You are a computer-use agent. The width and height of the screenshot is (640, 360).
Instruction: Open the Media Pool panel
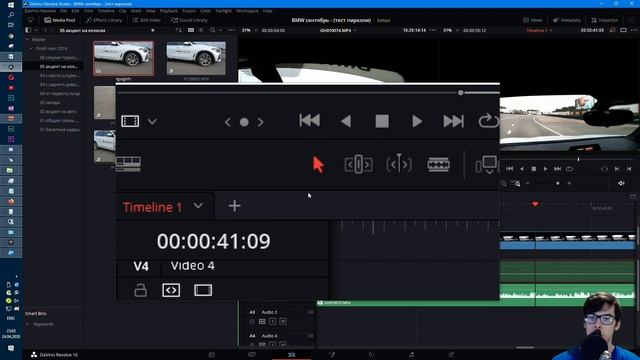(x=60, y=20)
